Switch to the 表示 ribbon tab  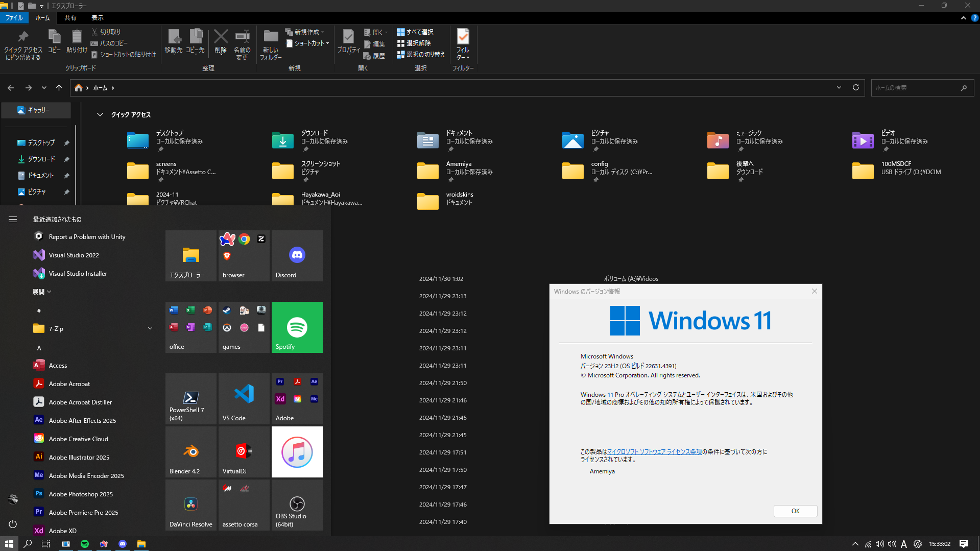tap(98, 18)
